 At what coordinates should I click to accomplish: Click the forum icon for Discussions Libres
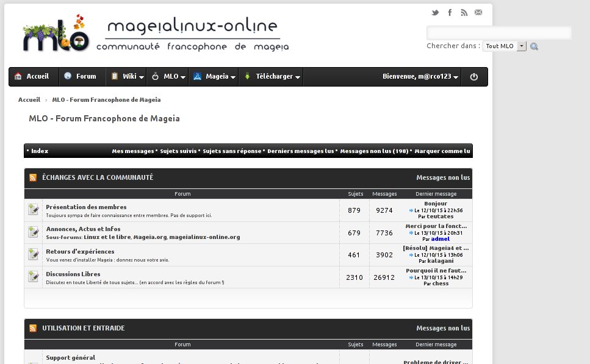(33, 277)
